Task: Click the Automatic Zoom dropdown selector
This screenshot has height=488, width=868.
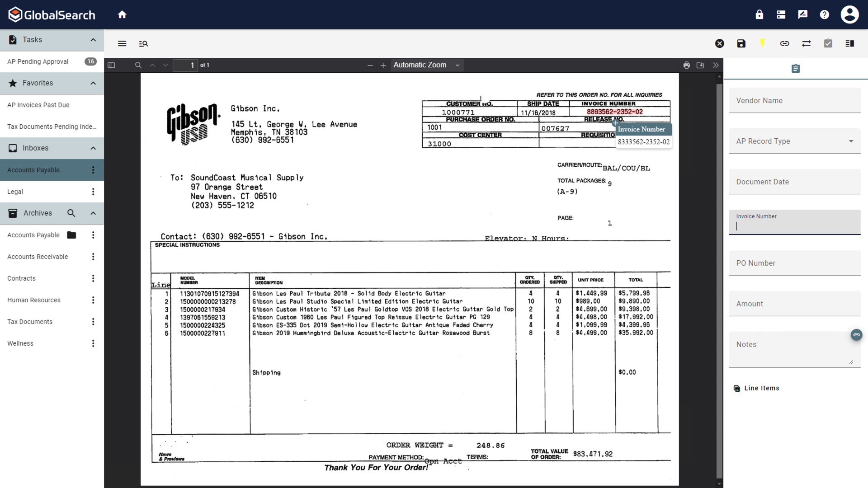Action: click(x=427, y=65)
